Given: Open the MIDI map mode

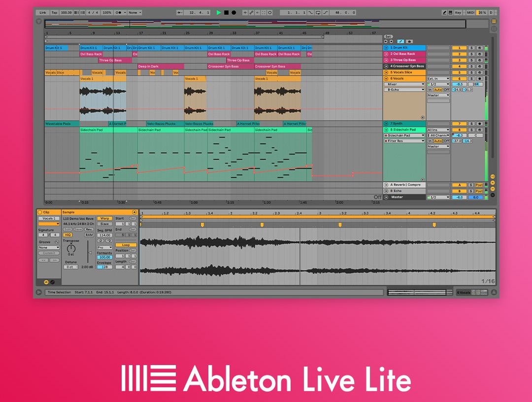Looking at the screenshot, I should coord(470,12).
